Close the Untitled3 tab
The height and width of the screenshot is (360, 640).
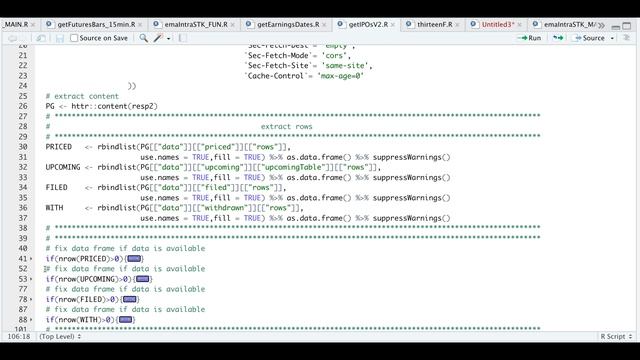[x=519, y=25]
